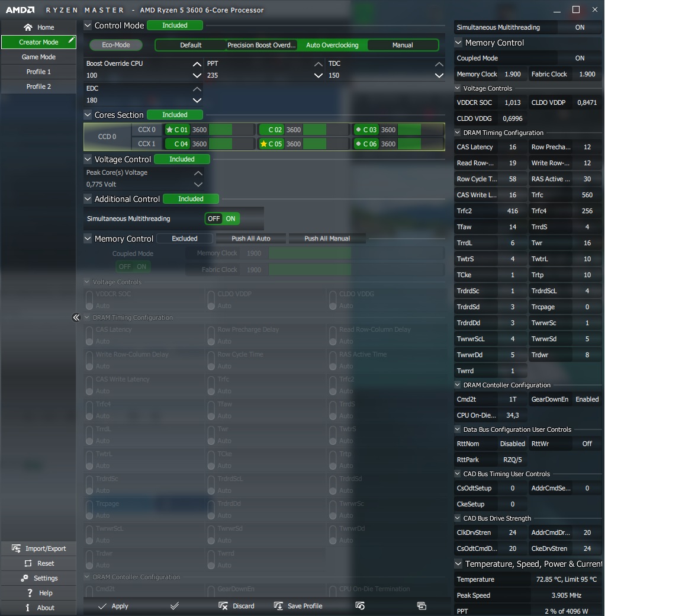Click the C 01 core speed bar
The image size is (682, 616).
(231, 130)
